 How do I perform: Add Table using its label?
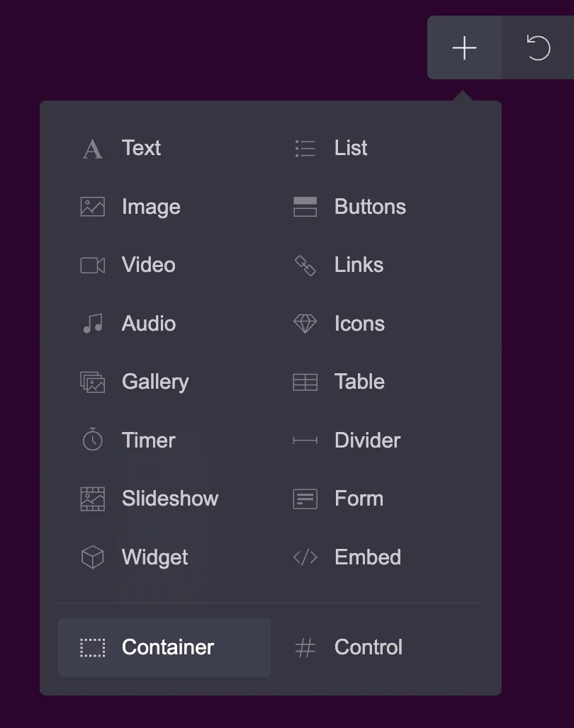[x=360, y=382]
